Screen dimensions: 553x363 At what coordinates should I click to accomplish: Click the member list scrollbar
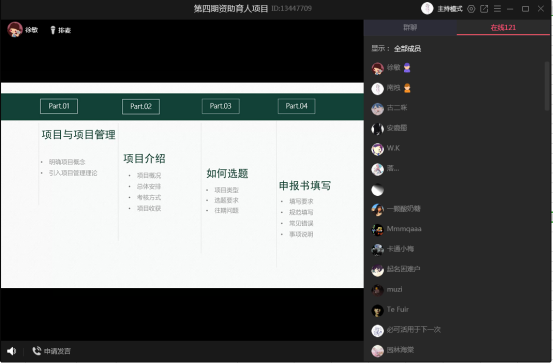click(x=547, y=86)
